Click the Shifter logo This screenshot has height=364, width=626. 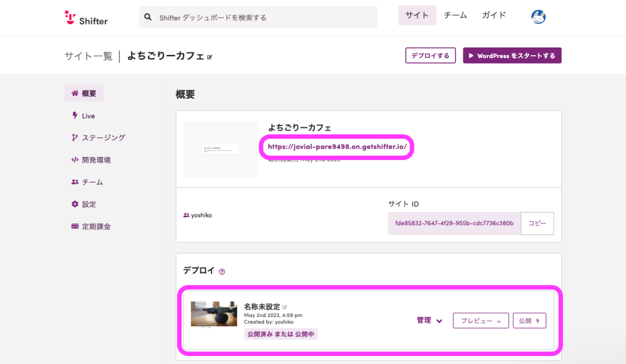click(x=86, y=18)
